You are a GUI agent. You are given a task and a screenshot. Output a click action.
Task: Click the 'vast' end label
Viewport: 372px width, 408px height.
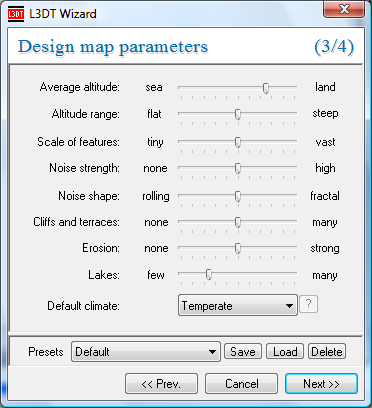[x=325, y=142]
